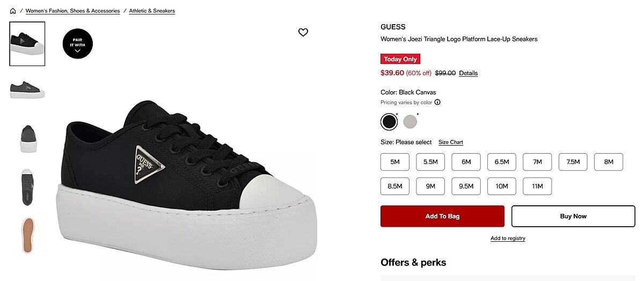Add sneaker to favorites with heart icon
The height and width of the screenshot is (281, 644).
[x=303, y=32]
